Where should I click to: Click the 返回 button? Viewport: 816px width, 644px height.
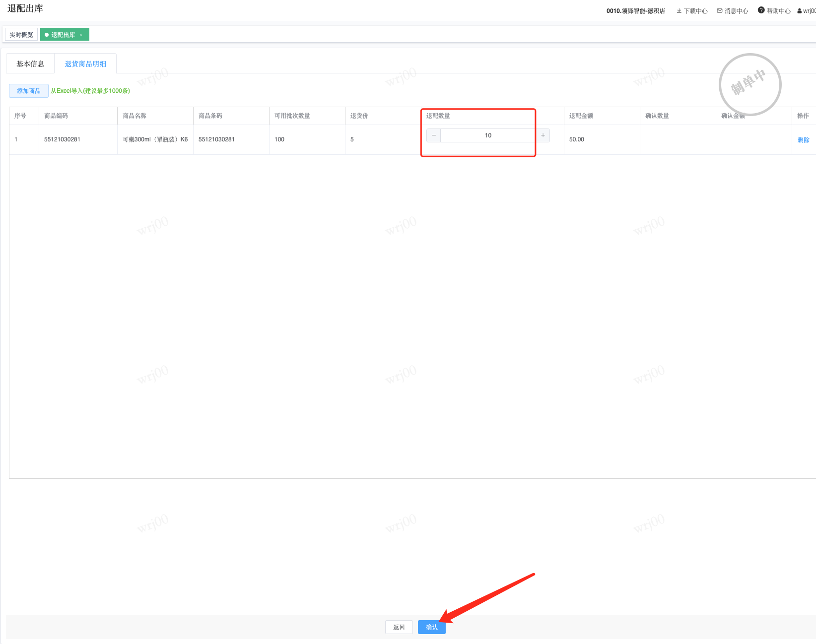click(399, 627)
